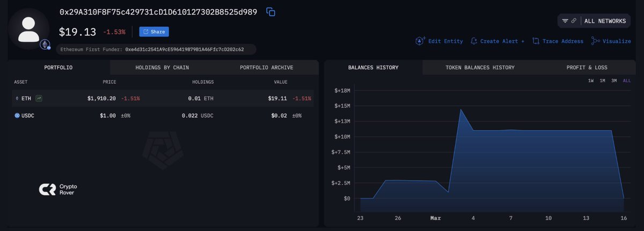
Task: Sort portfolio by the PRICE column header
Action: coord(109,82)
